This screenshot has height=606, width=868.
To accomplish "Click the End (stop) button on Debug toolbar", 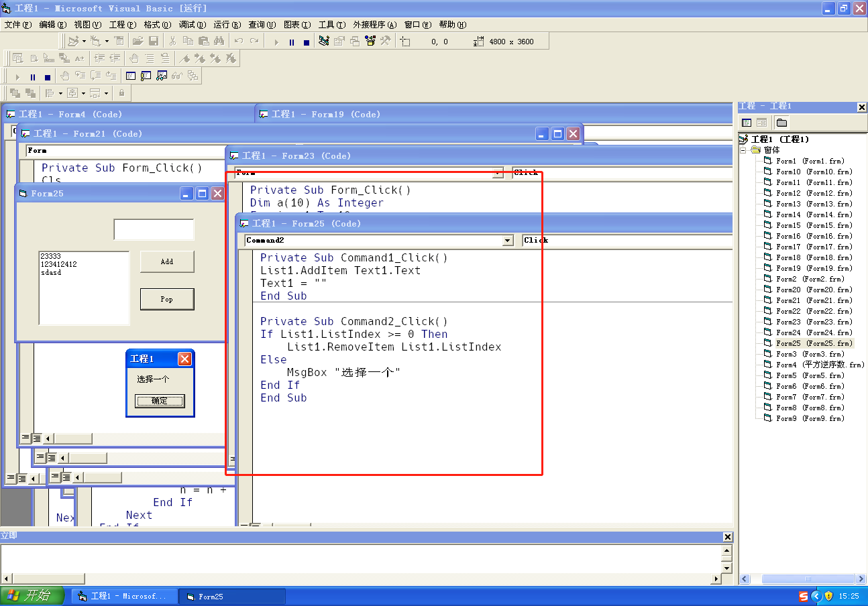I will tap(47, 77).
